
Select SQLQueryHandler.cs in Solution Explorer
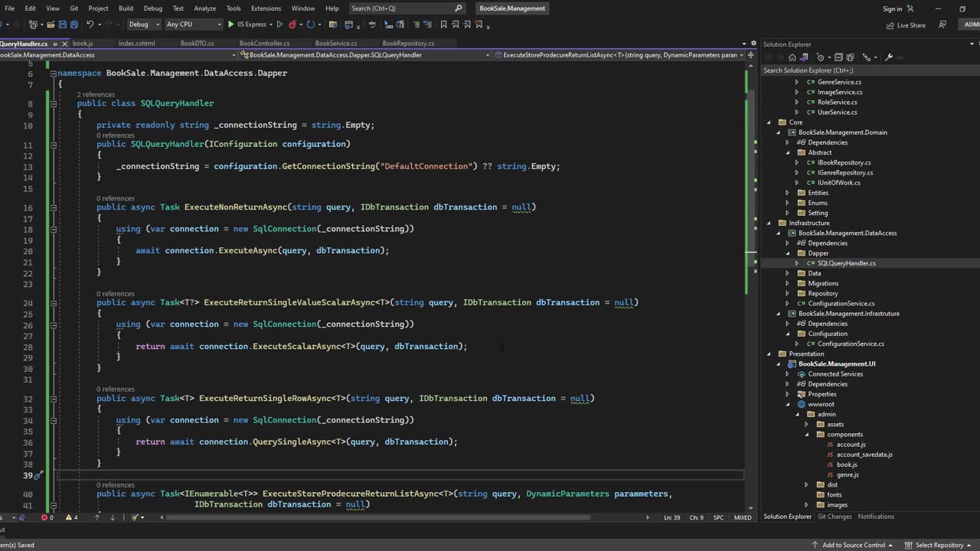coord(846,263)
